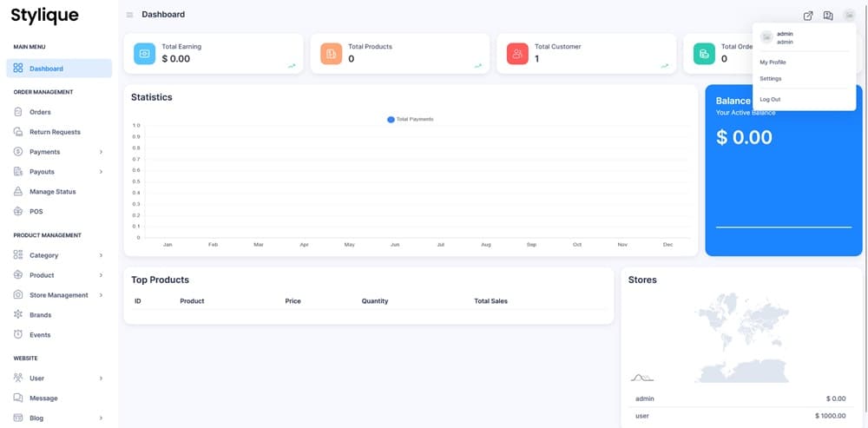The height and width of the screenshot is (428, 868).
Task: Expand the Payments submenu chevron
Action: coord(101,152)
